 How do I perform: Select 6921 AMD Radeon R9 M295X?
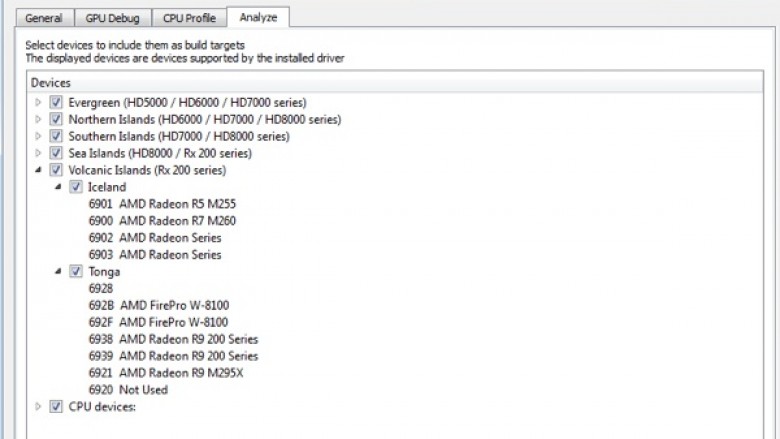166,373
